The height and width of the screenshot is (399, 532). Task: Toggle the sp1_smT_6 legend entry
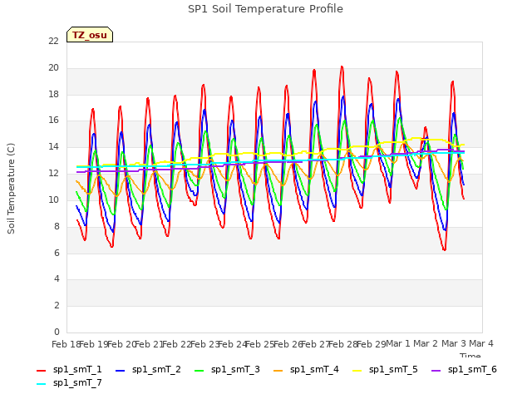click(464, 369)
